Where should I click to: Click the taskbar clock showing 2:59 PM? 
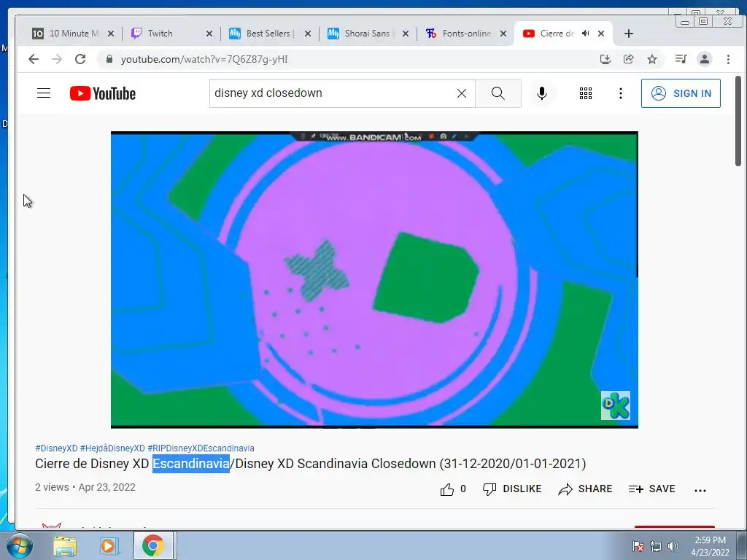point(710,546)
